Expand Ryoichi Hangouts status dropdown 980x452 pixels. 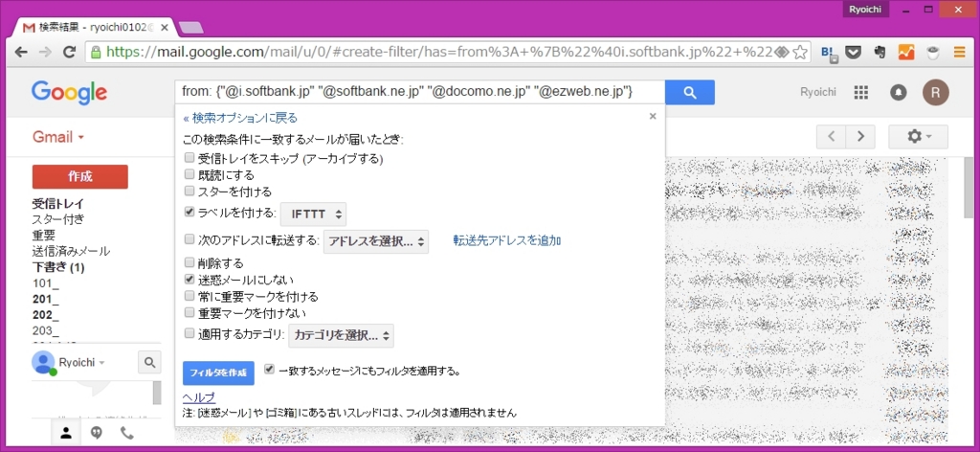tap(82, 363)
